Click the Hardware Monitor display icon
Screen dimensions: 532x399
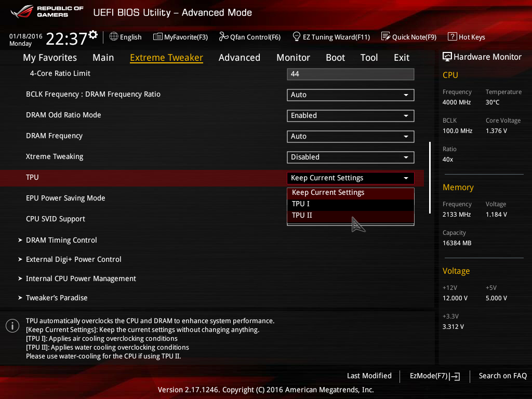click(447, 57)
